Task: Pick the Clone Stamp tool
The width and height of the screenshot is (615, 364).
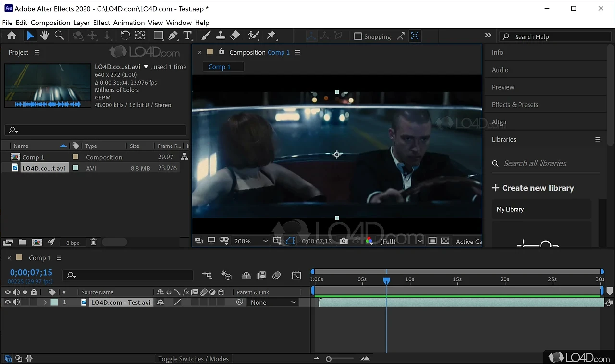Action: 221,35
